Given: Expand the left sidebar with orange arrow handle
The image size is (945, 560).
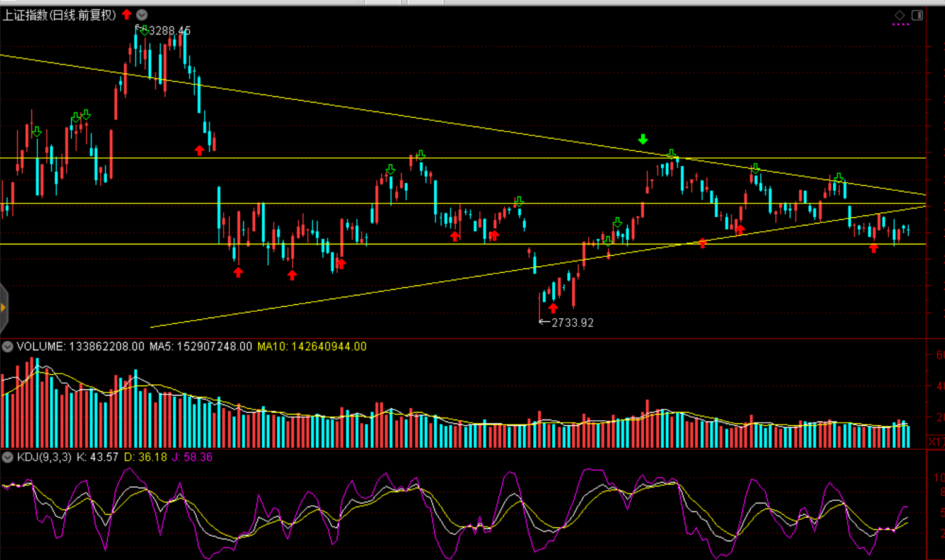Looking at the screenshot, I should (x=3, y=307).
